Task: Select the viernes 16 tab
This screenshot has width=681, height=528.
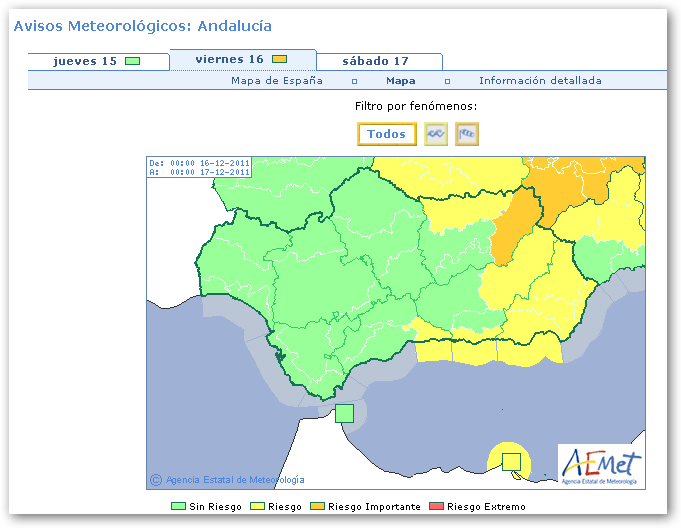Action: click(x=230, y=60)
